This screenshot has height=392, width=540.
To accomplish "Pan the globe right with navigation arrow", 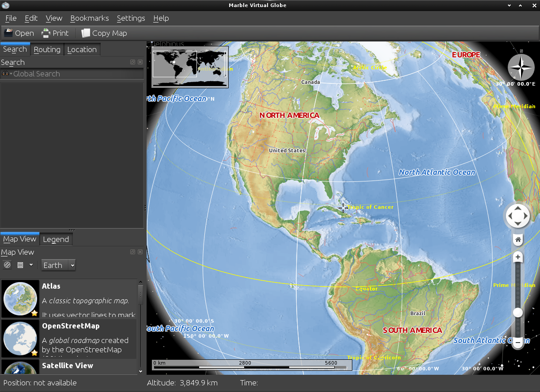I will 526,216.
